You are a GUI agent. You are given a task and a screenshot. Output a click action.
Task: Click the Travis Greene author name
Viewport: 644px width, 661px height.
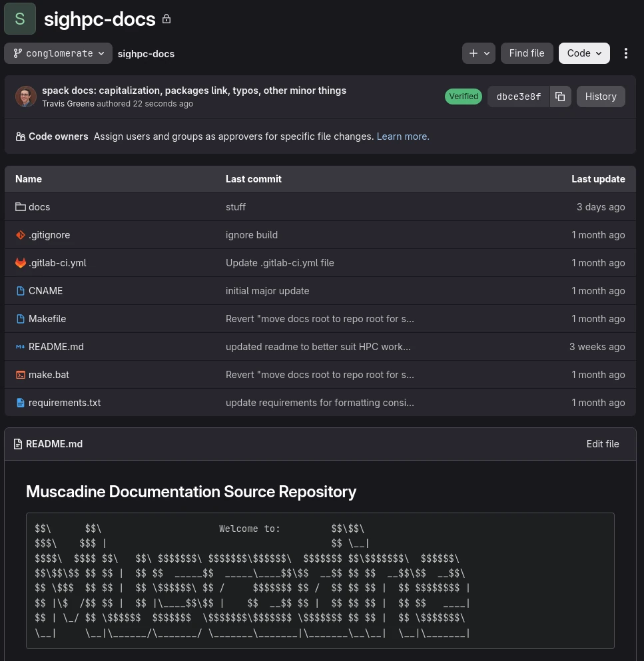point(69,104)
